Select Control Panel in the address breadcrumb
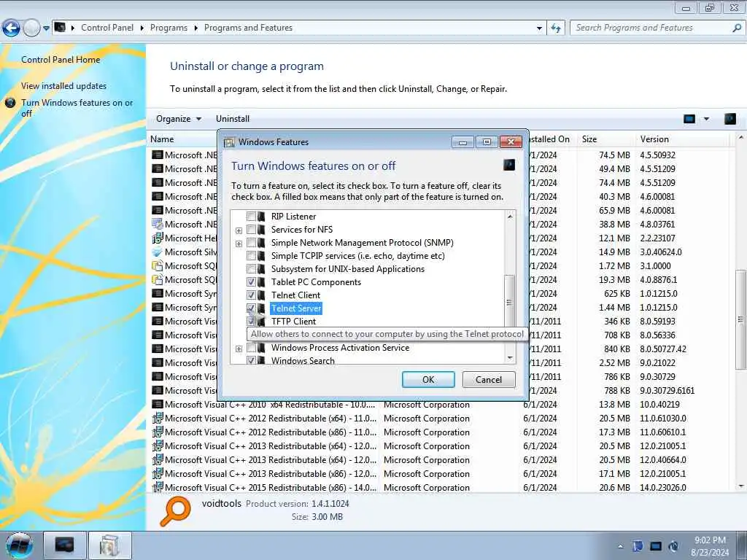 pyautogui.click(x=107, y=28)
